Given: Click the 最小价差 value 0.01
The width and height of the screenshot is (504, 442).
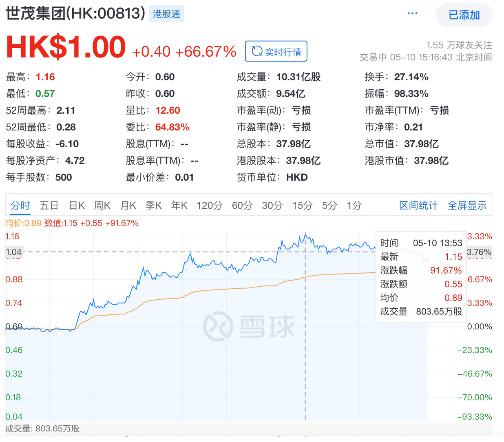Looking at the screenshot, I should tap(184, 177).
